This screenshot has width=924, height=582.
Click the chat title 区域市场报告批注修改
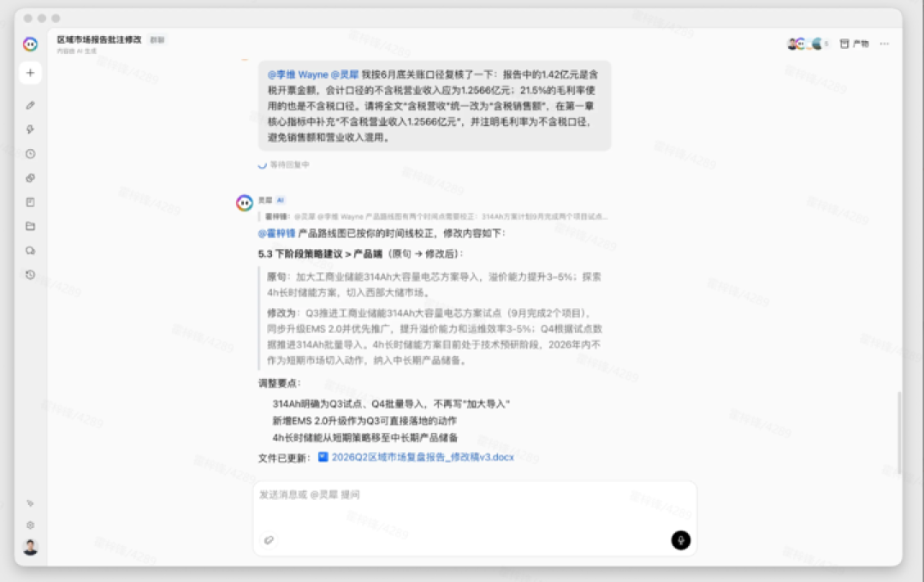pyautogui.click(x=99, y=39)
